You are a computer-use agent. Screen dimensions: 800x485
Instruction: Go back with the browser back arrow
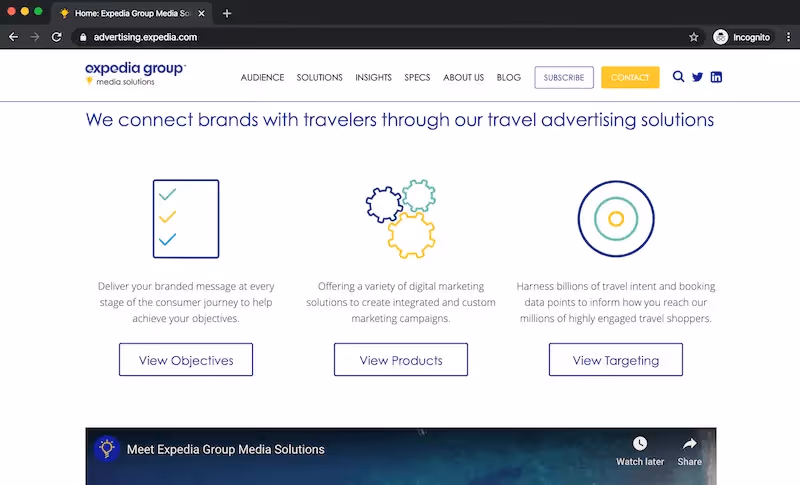coord(13,37)
